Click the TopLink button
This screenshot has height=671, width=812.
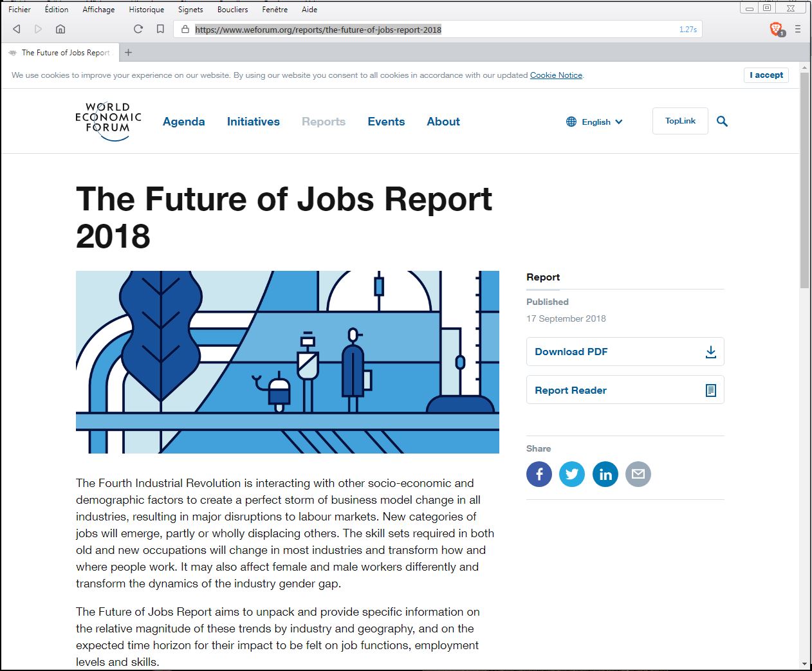pyautogui.click(x=680, y=121)
